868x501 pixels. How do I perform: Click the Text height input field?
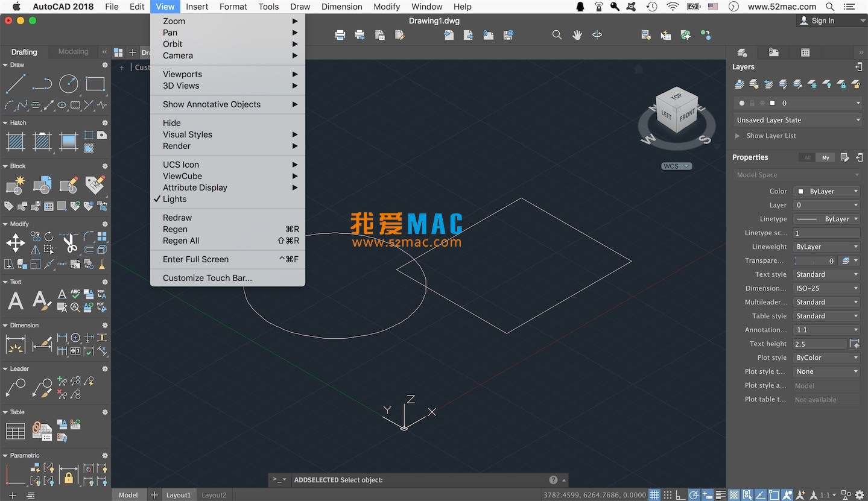(819, 344)
